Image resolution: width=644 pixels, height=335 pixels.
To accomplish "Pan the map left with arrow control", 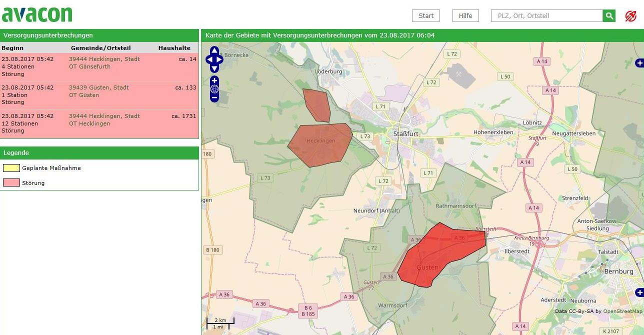I will pos(208,59).
